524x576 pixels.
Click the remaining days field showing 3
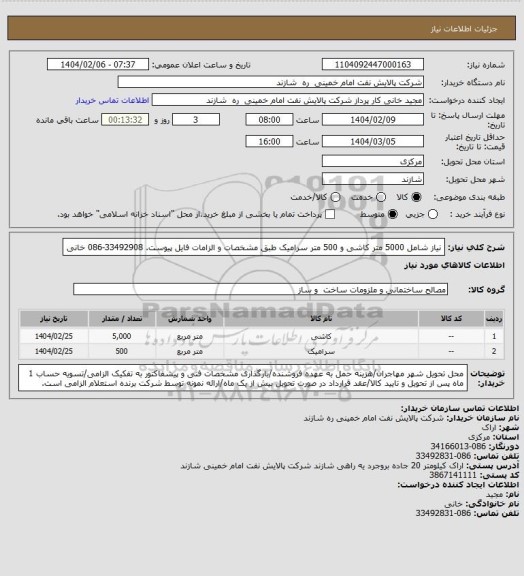click(196, 120)
